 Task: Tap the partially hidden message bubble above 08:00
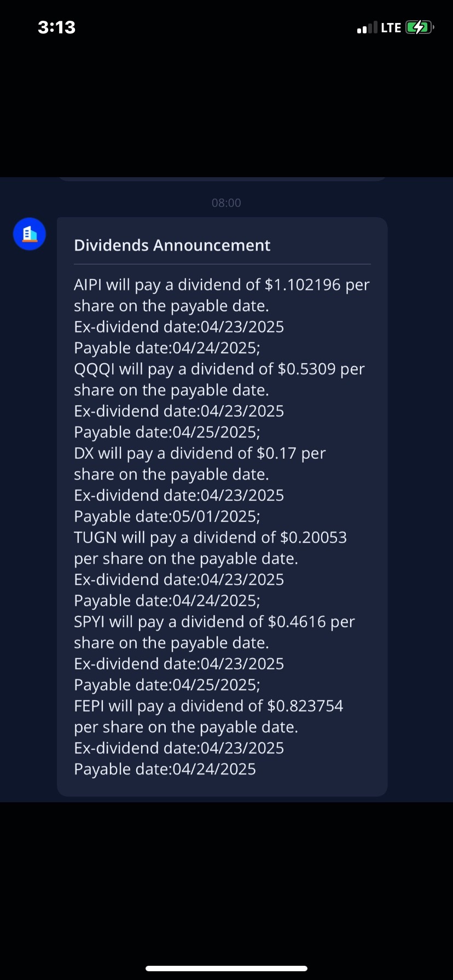[222, 178]
